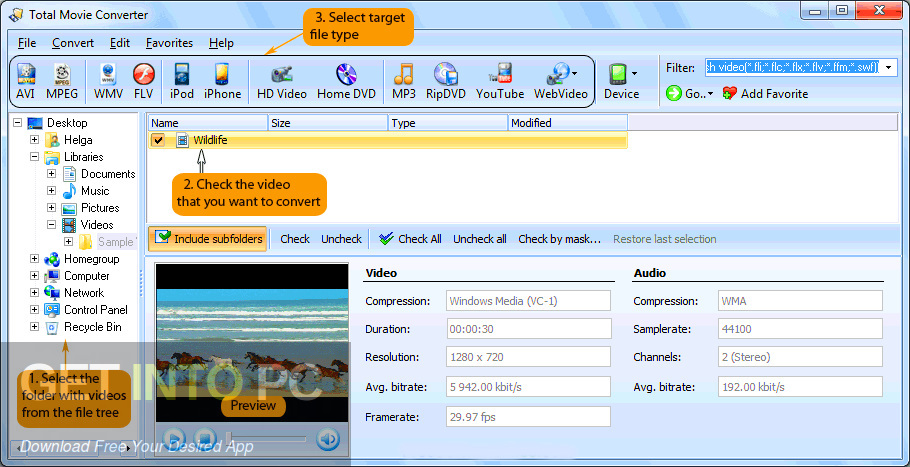
Task: Open the Help menu
Action: click(221, 43)
